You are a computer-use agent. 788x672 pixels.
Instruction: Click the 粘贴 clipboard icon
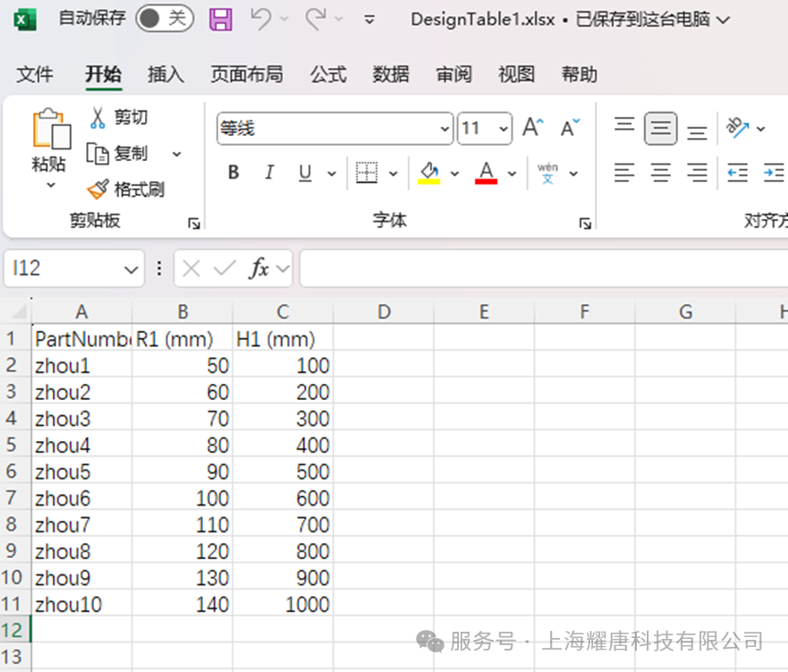(x=51, y=129)
